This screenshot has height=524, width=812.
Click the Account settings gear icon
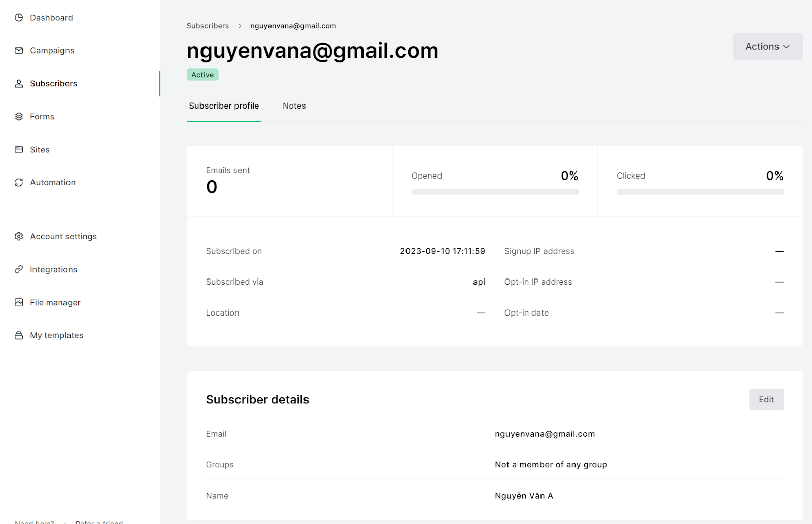19,236
